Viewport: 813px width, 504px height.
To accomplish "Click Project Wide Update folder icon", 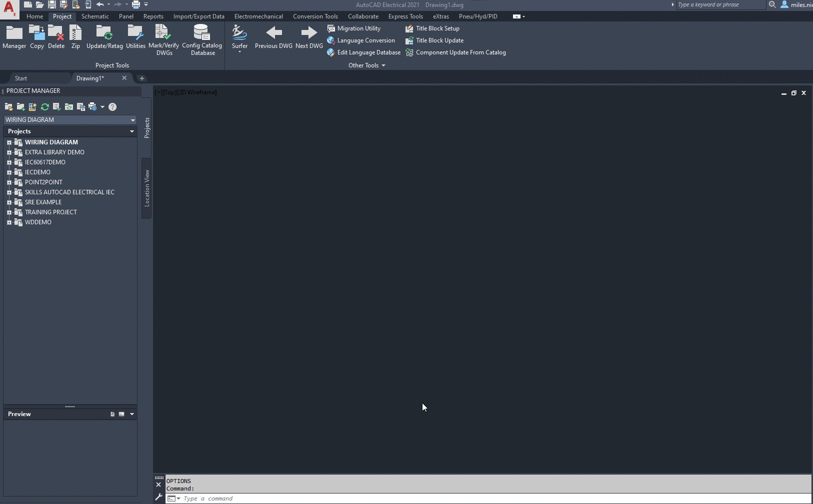I will [x=68, y=107].
